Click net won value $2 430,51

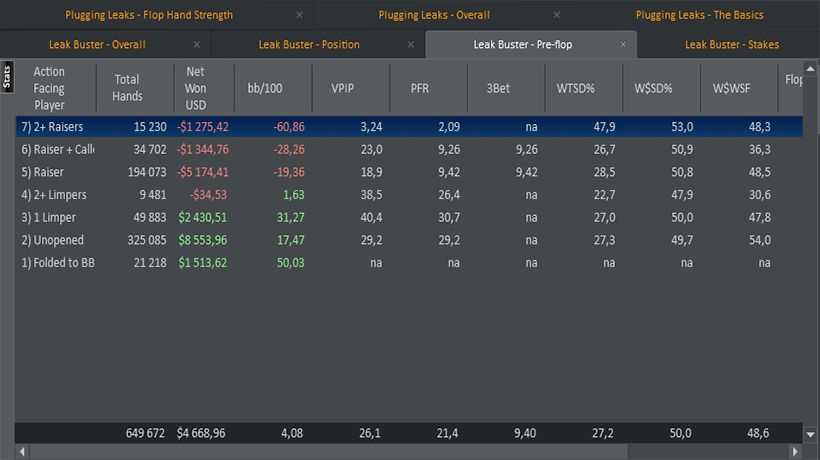click(x=202, y=217)
